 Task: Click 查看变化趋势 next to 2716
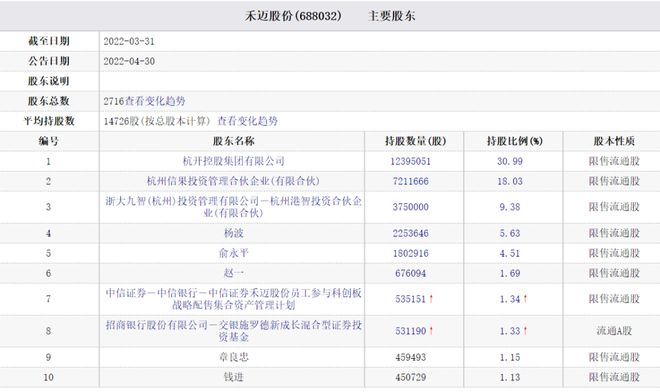(155, 101)
